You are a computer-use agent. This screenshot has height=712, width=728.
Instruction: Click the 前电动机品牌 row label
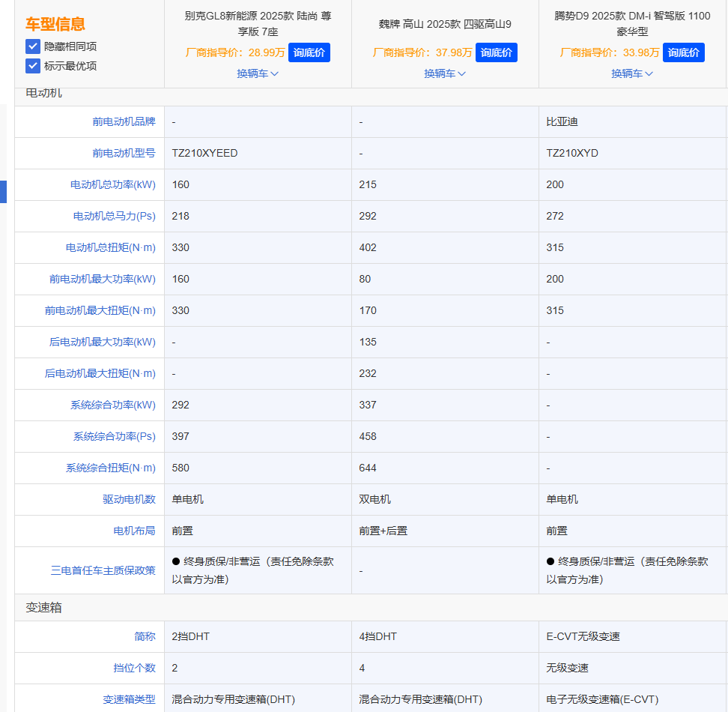coord(124,121)
